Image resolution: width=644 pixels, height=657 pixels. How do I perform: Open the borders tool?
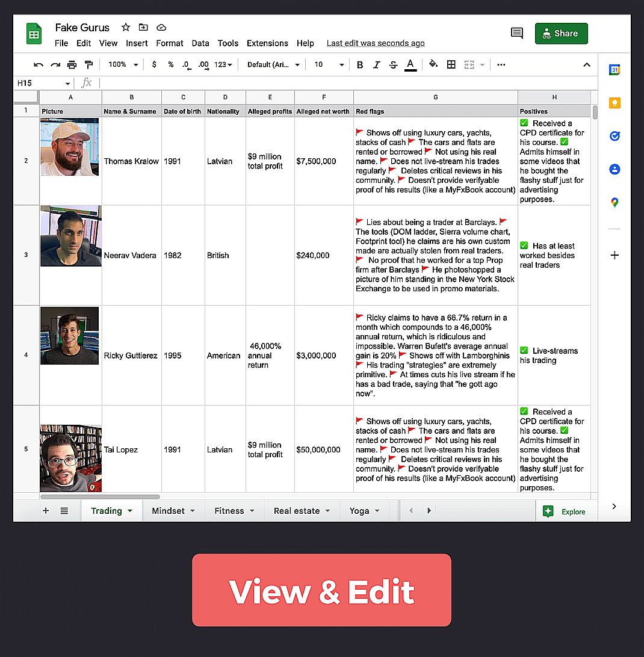pyautogui.click(x=451, y=64)
